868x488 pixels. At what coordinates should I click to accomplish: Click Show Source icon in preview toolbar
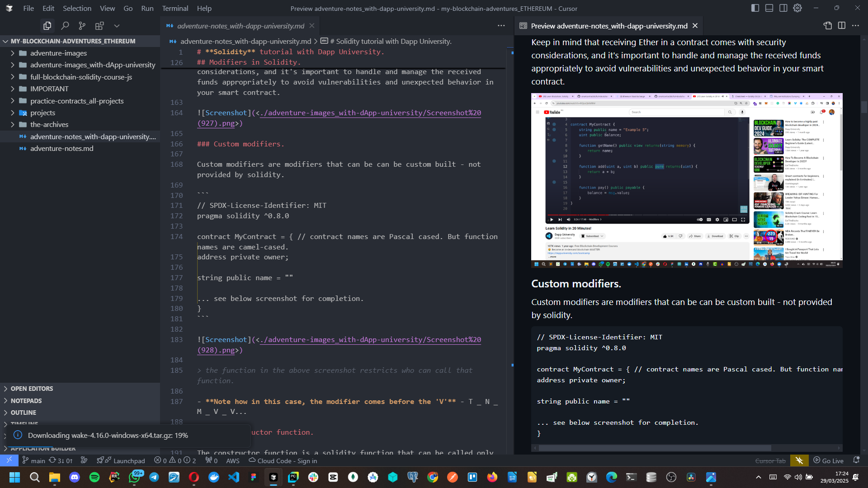coord(827,26)
